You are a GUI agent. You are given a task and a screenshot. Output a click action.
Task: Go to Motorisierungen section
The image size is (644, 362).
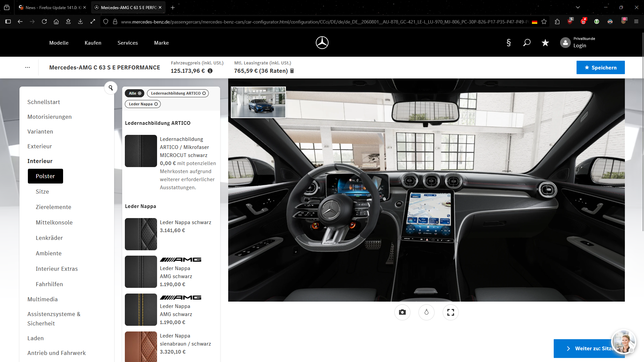[x=49, y=117]
